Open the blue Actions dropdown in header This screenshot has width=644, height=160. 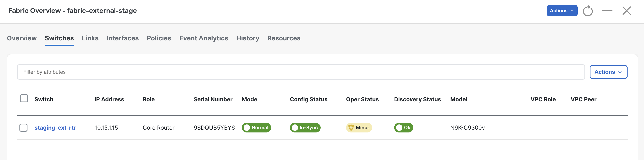[x=562, y=11]
